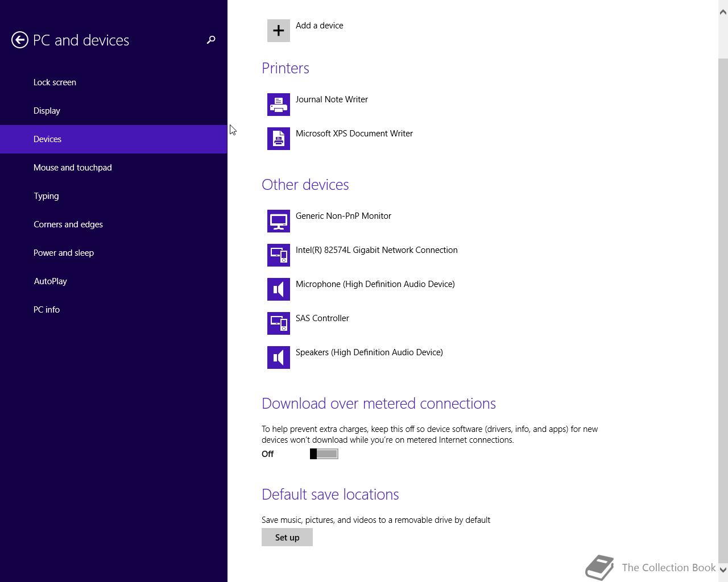Toggle the metered connections download switch
Image resolution: width=728 pixels, height=582 pixels.
(324, 454)
